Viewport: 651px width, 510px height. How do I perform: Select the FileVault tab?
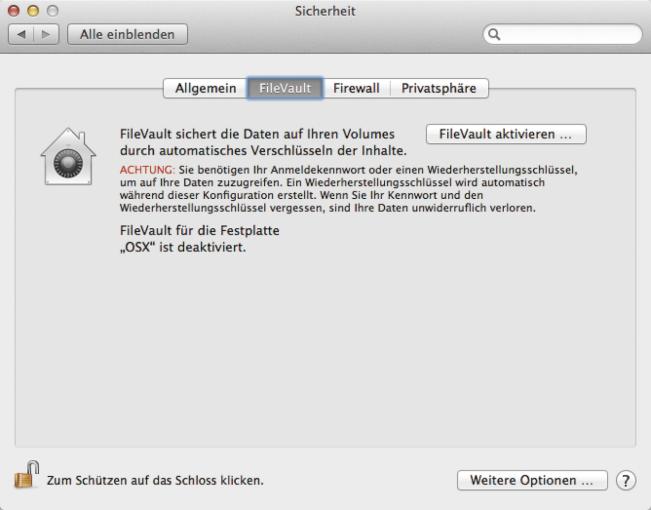tap(285, 88)
